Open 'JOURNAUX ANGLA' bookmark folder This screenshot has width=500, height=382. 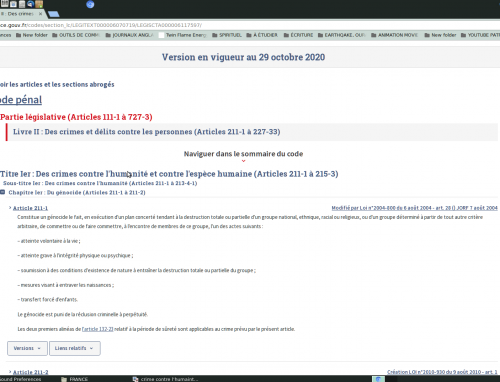tap(129, 35)
